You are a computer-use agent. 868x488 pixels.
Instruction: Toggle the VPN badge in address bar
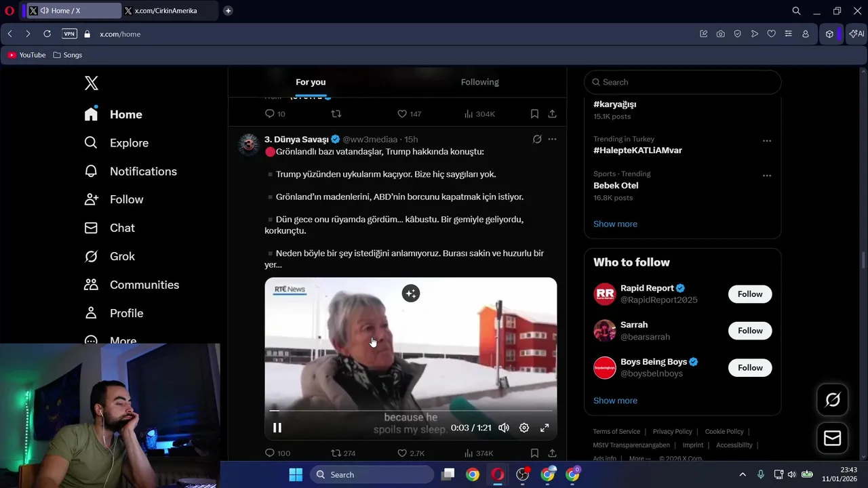coord(69,34)
